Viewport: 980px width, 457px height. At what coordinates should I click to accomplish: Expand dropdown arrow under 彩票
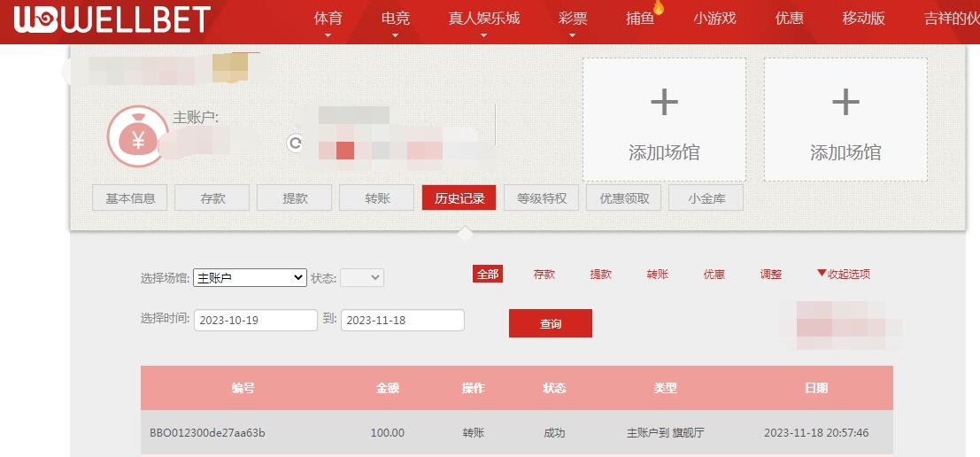(x=573, y=35)
